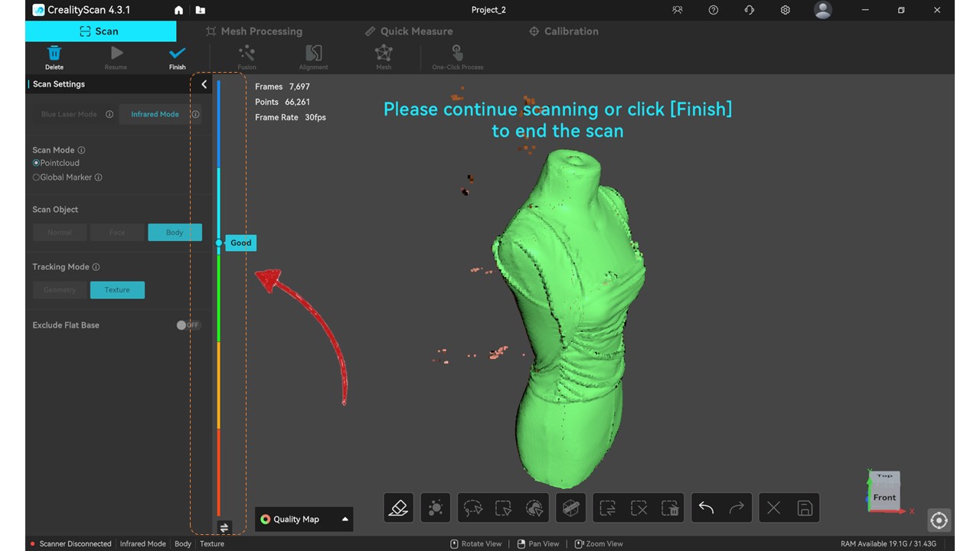Click the isolated-points cleanup icon
980x551 pixels.
point(435,507)
